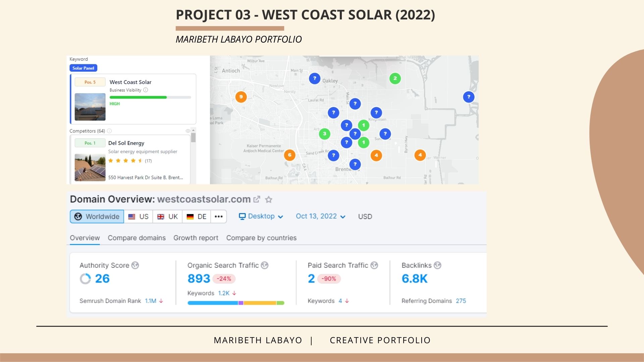Viewport: 644px width, 362px height.
Task: Select the Worldwide database button
Action: (x=97, y=217)
